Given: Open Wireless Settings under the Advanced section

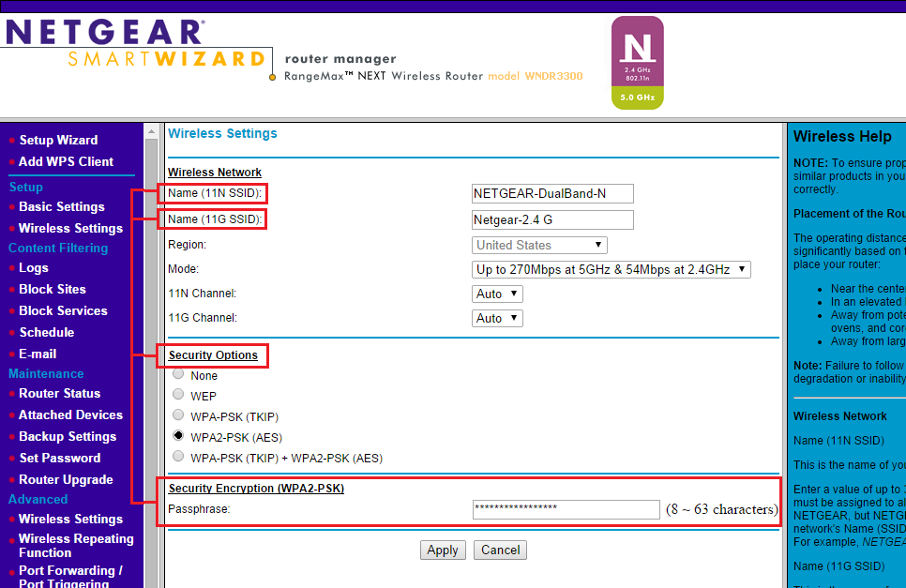Looking at the screenshot, I should click(x=70, y=520).
